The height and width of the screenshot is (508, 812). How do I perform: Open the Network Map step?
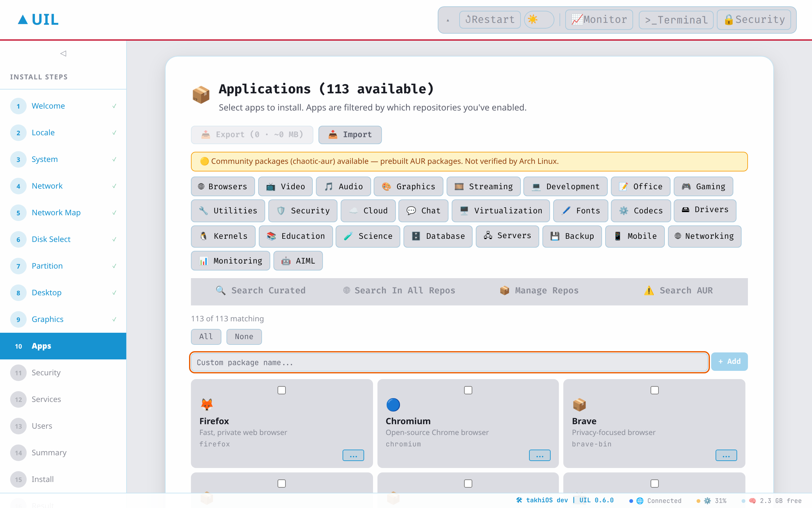63,213
